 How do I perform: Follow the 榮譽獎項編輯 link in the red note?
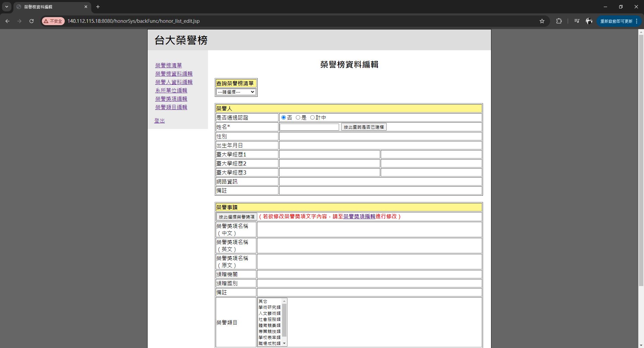click(359, 216)
